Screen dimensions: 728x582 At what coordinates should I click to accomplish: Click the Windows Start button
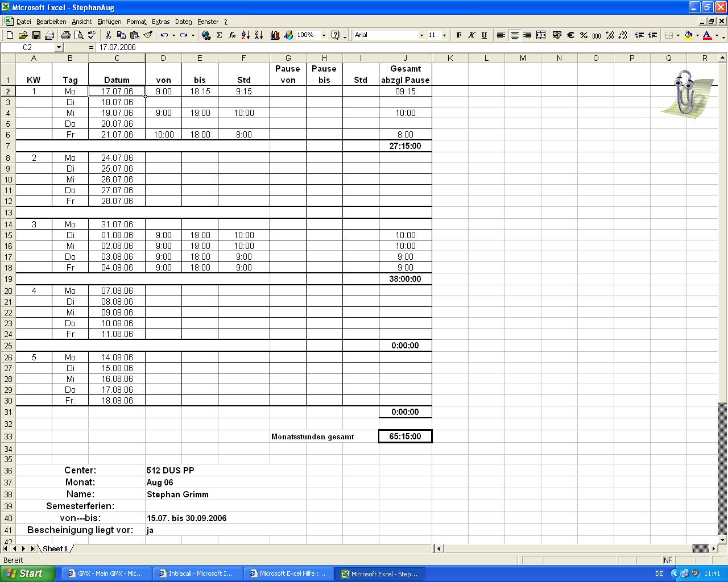click(27, 573)
